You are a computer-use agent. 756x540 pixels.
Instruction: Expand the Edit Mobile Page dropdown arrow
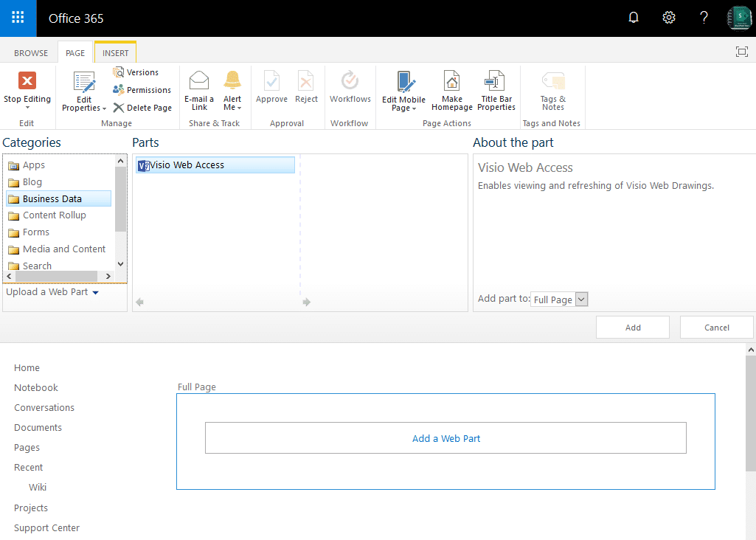415,109
